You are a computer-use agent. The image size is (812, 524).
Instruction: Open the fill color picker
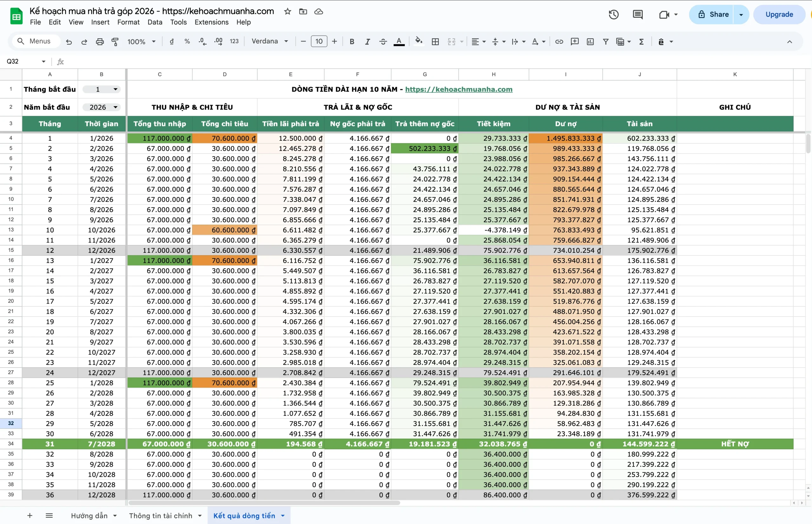[x=419, y=42]
